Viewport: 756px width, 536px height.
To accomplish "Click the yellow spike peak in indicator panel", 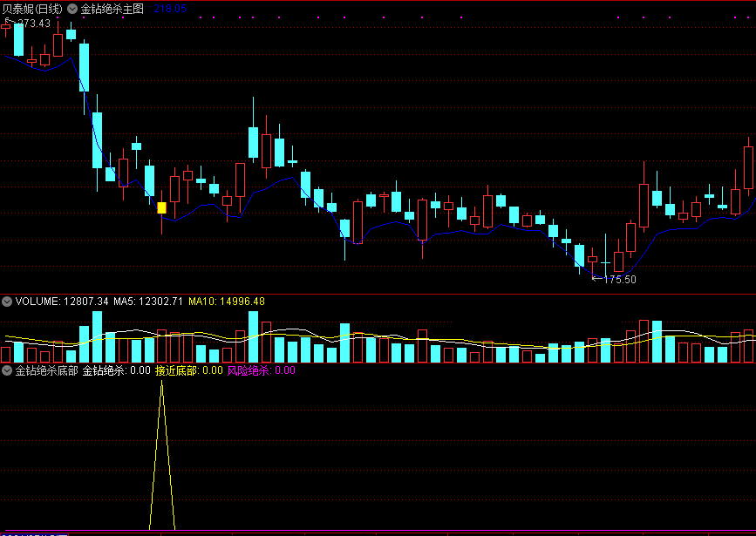I will click(162, 383).
